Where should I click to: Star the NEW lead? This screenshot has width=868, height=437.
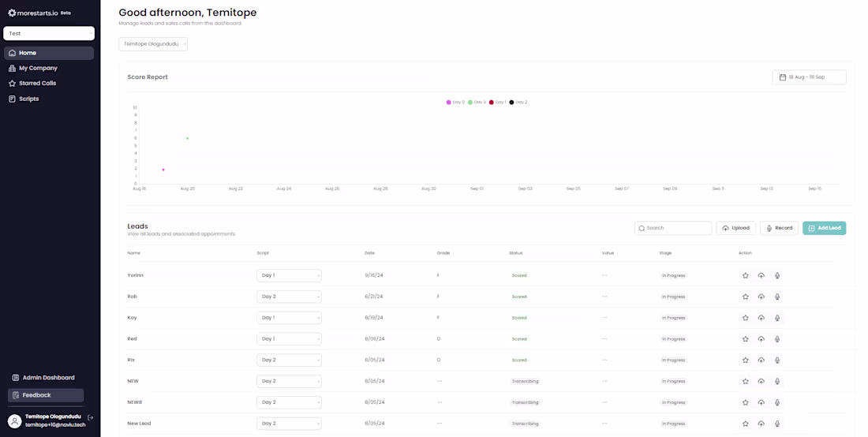click(745, 381)
